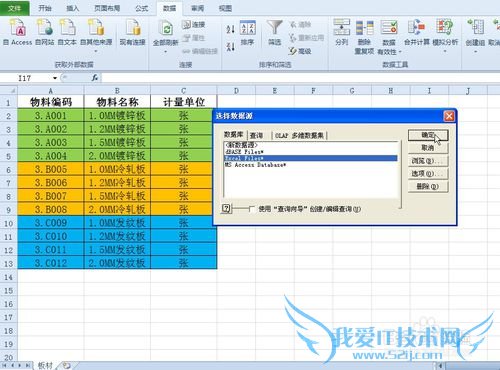Select the Queries (查询) tab in dialog

point(256,135)
